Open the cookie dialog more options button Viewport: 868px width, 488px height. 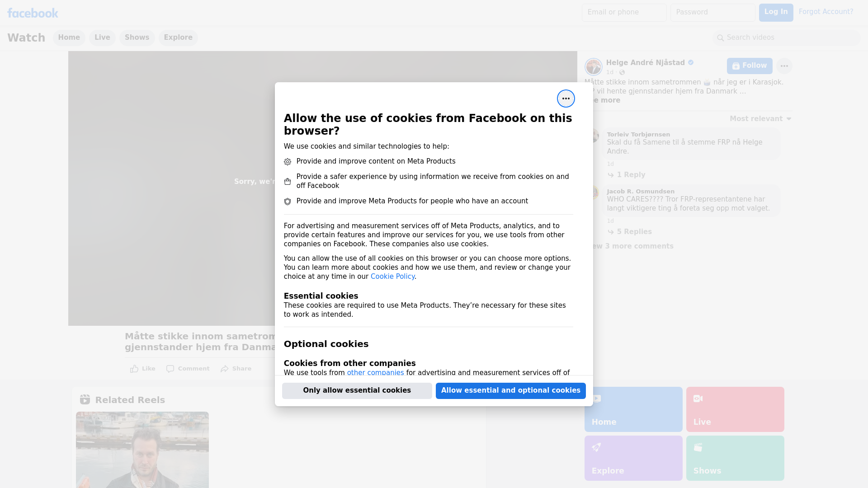[x=566, y=99]
